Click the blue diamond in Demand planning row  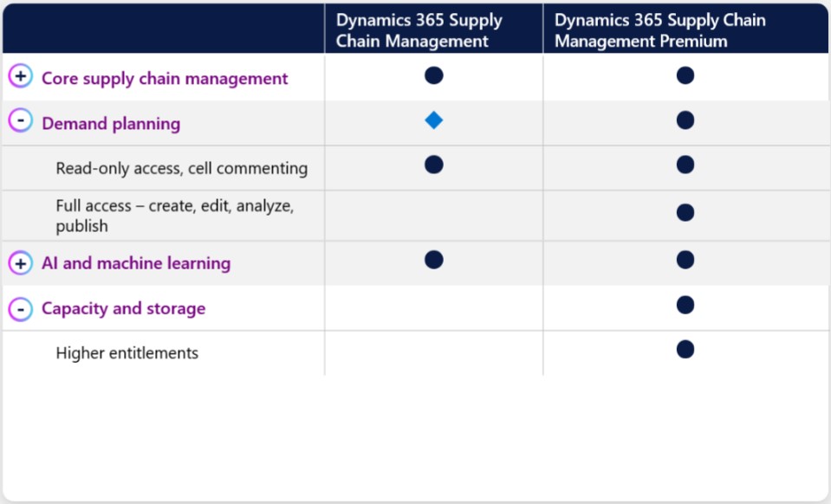[x=434, y=121]
